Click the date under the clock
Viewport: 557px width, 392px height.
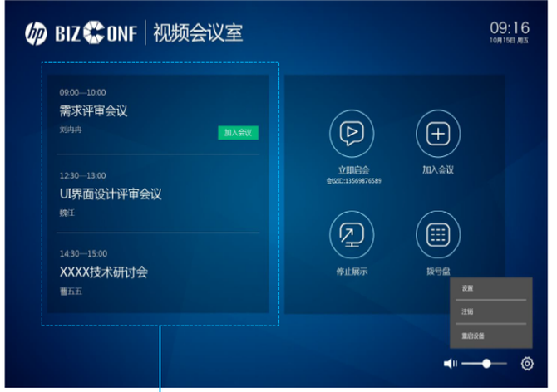509,41
